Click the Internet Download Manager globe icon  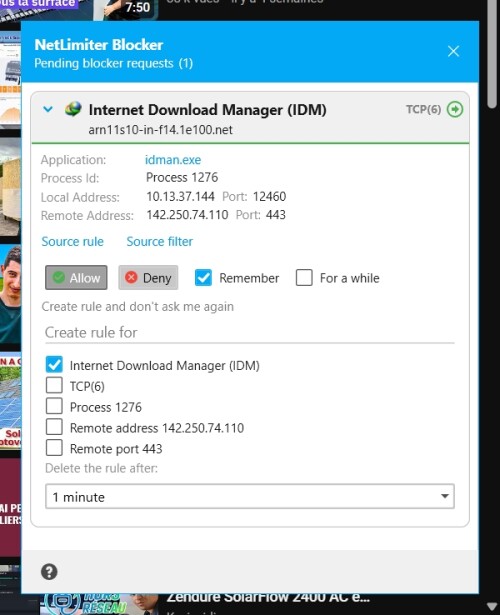73,109
